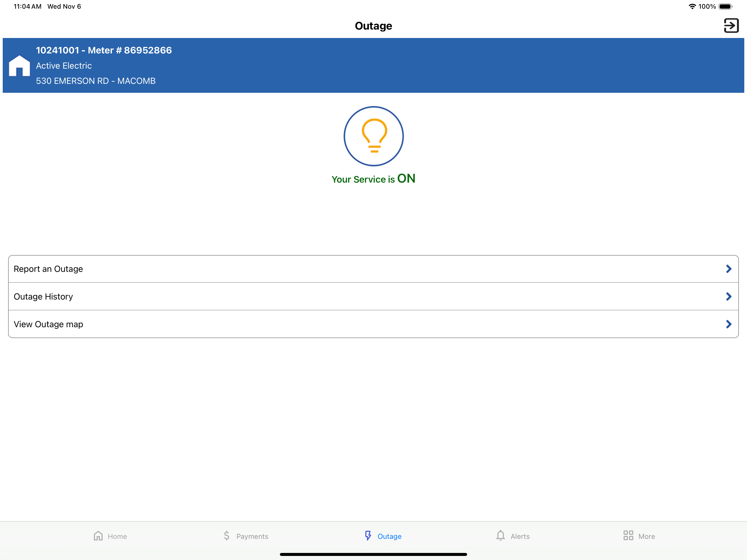The width and height of the screenshot is (747, 560).
Task: Tap the Wi-Fi status icon
Action: pyautogui.click(x=692, y=7)
